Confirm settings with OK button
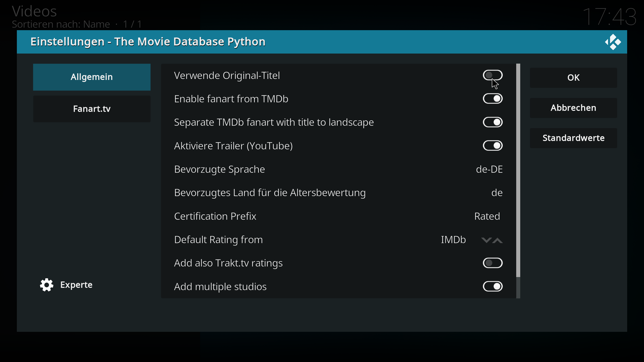The image size is (644, 362). tap(573, 78)
